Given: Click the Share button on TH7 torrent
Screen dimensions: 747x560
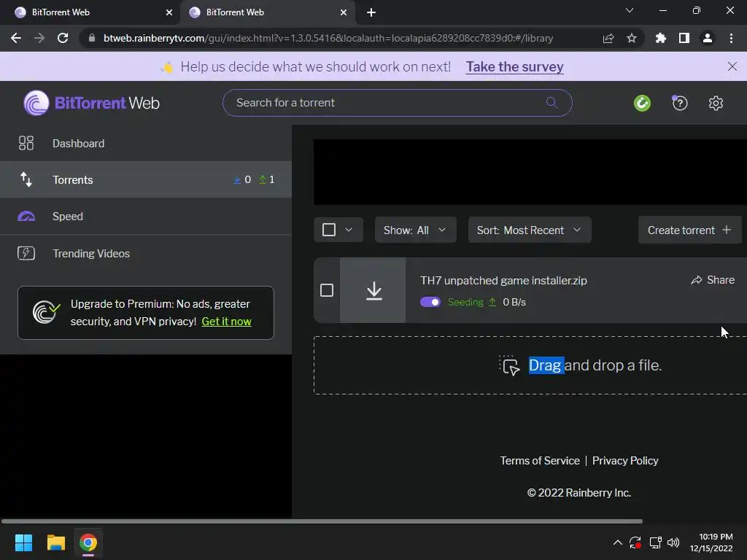Looking at the screenshot, I should tap(713, 280).
